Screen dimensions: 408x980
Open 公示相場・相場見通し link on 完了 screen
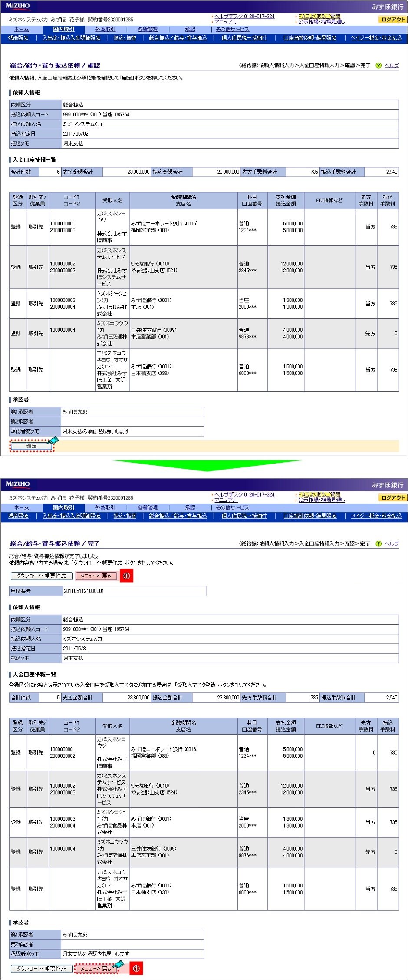[322, 500]
